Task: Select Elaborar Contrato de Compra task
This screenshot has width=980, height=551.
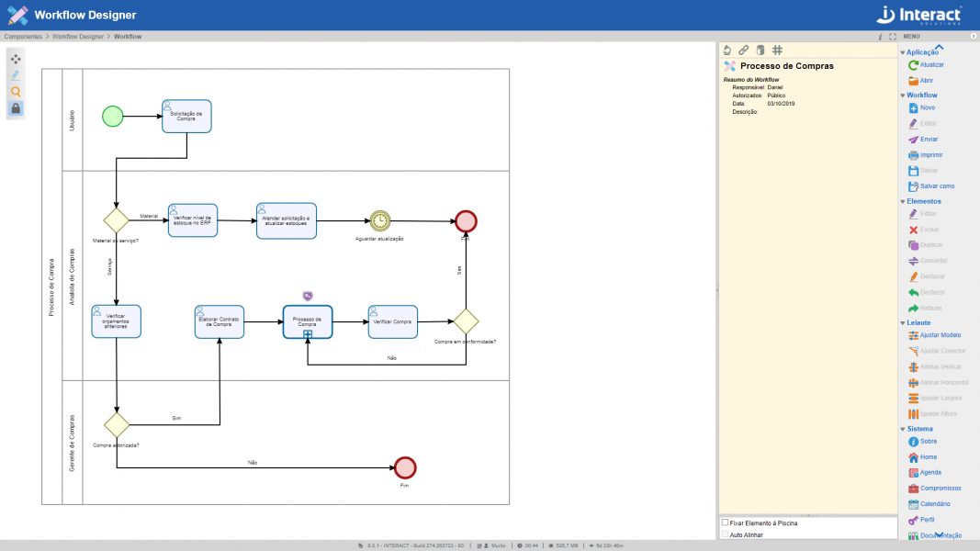Action: [220, 321]
